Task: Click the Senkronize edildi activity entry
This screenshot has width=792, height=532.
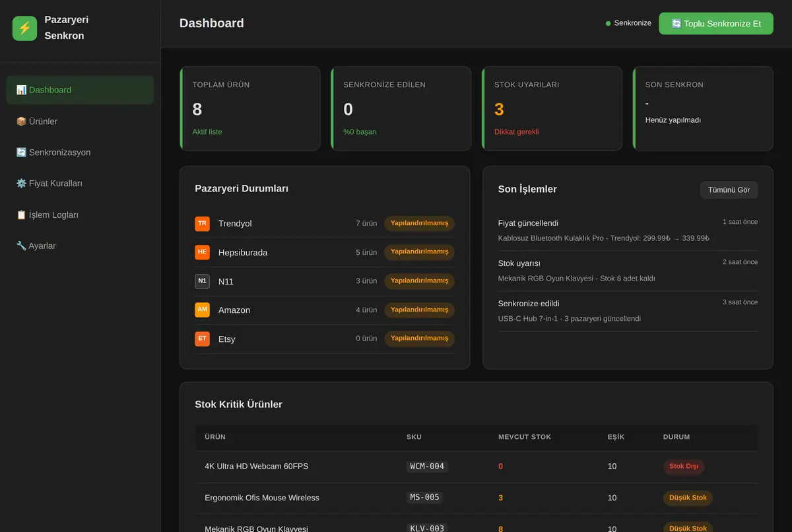Action: [628, 311]
